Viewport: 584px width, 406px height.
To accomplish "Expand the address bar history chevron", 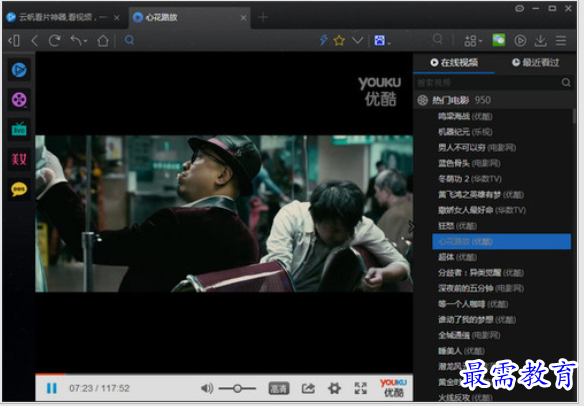I will (x=358, y=40).
